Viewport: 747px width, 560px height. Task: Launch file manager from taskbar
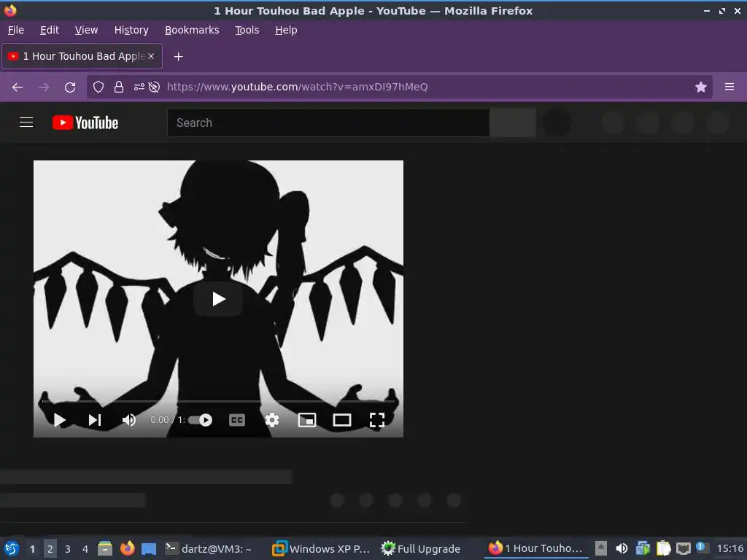tap(105, 548)
